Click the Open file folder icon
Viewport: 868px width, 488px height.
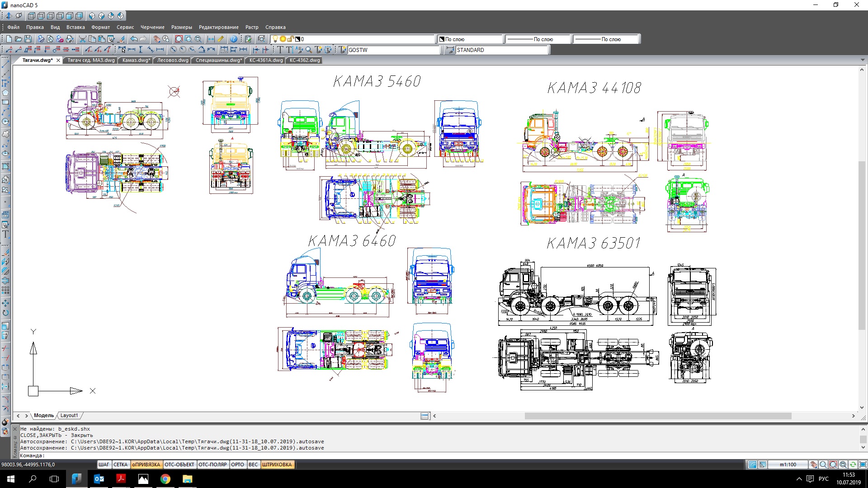pos(18,39)
